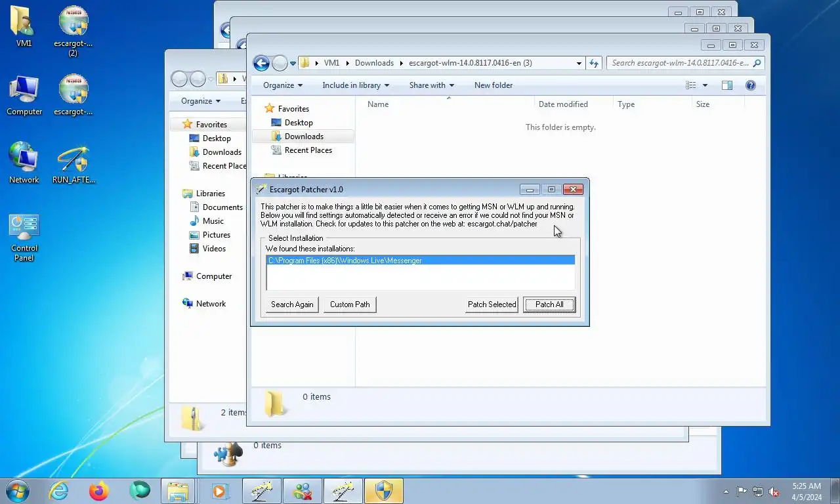
Task: Select the Windows Live Messenger installation path
Action: [421, 261]
